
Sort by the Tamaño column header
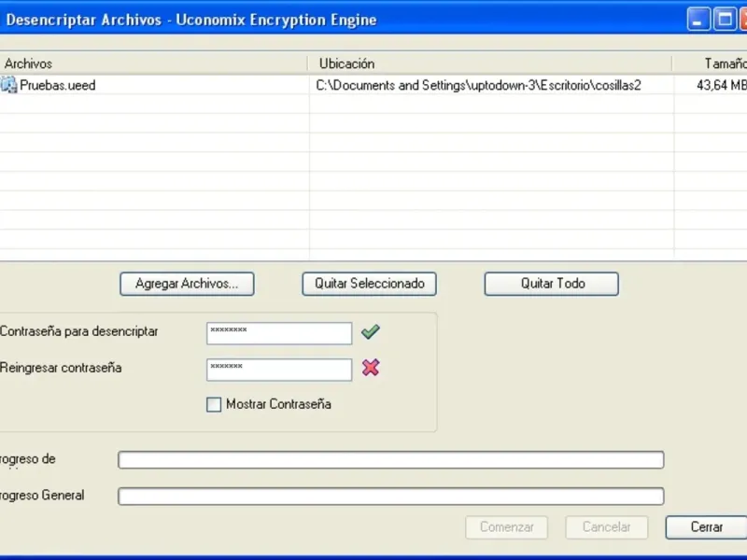[710, 63]
